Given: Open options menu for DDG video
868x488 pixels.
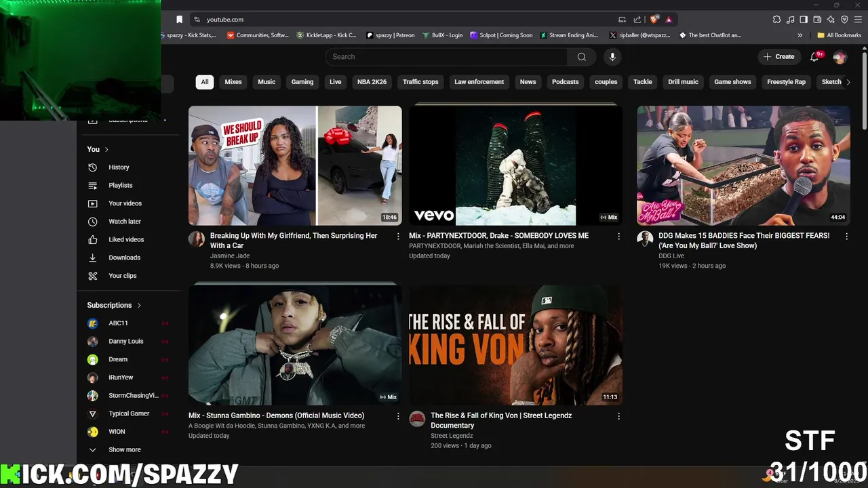Looking at the screenshot, I should [846, 236].
